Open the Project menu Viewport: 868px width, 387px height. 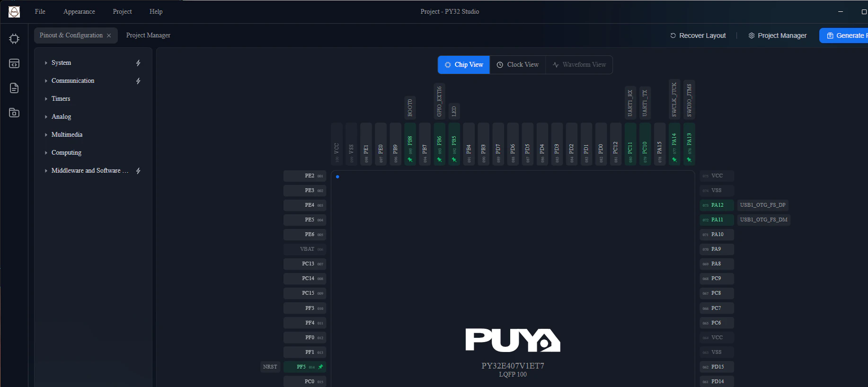point(122,12)
